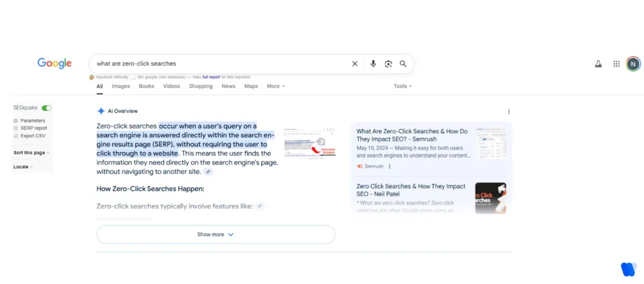Switch to the Maps tab
The width and height of the screenshot is (644, 284).
pyautogui.click(x=251, y=86)
